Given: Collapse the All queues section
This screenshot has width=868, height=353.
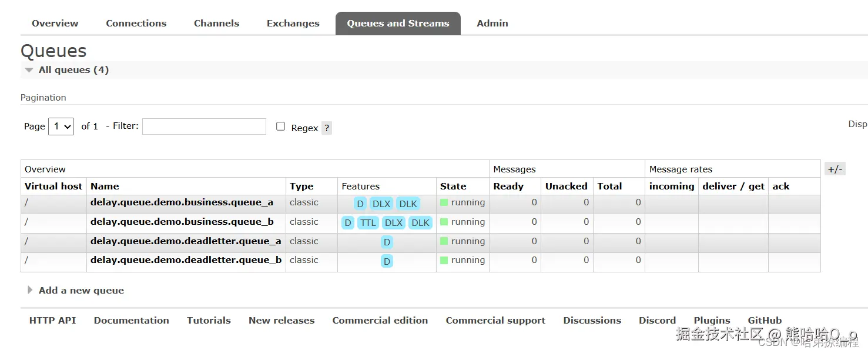Looking at the screenshot, I should [68, 70].
